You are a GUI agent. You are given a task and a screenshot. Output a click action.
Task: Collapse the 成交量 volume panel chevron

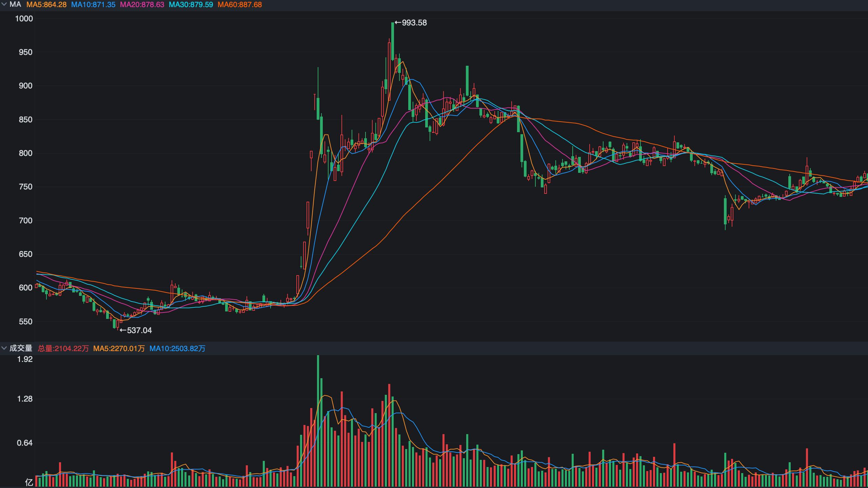tap(4, 348)
